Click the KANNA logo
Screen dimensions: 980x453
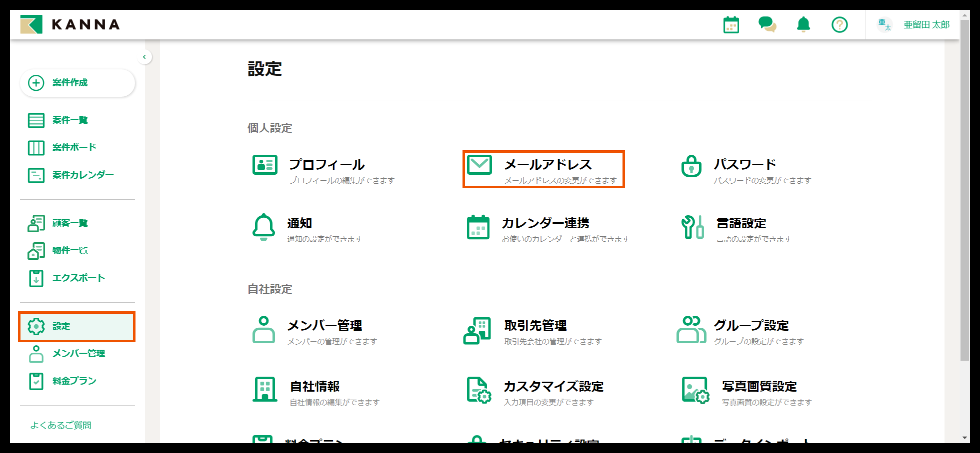point(70,25)
